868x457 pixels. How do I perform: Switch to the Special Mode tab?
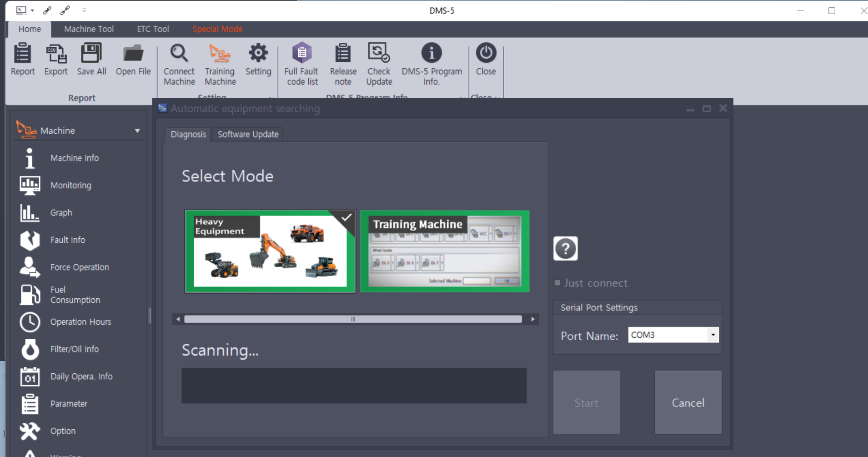(x=217, y=29)
